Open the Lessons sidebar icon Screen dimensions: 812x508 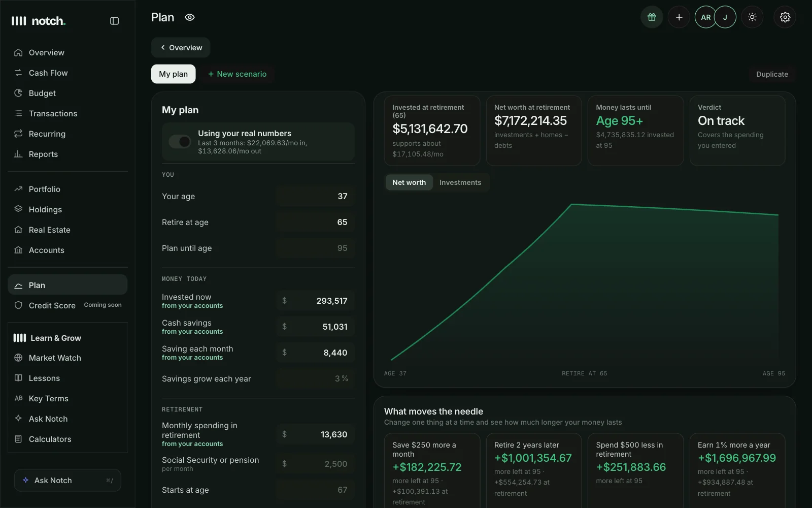[x=18, y=378]
